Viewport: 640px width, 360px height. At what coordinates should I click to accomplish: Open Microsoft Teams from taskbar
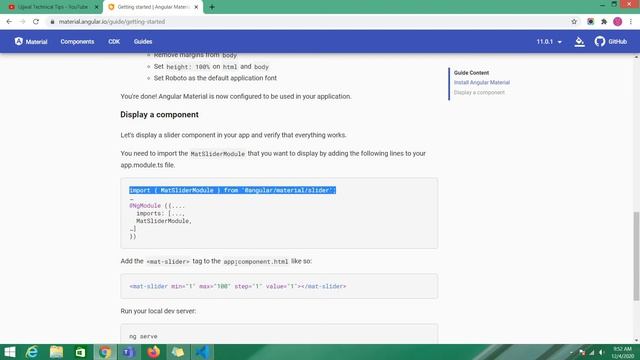[x=129, y=352]
